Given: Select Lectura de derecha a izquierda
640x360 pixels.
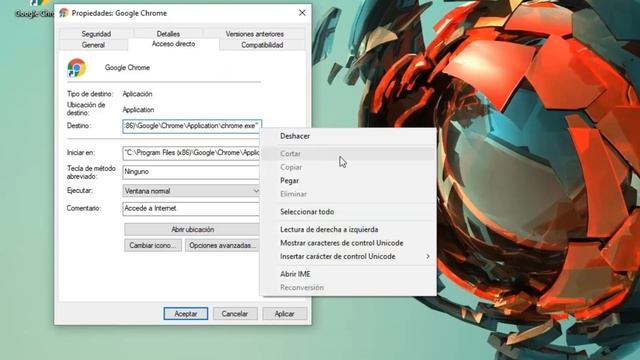Looking at the screenshot, I should pyautogui.click(x=348, y=229).
